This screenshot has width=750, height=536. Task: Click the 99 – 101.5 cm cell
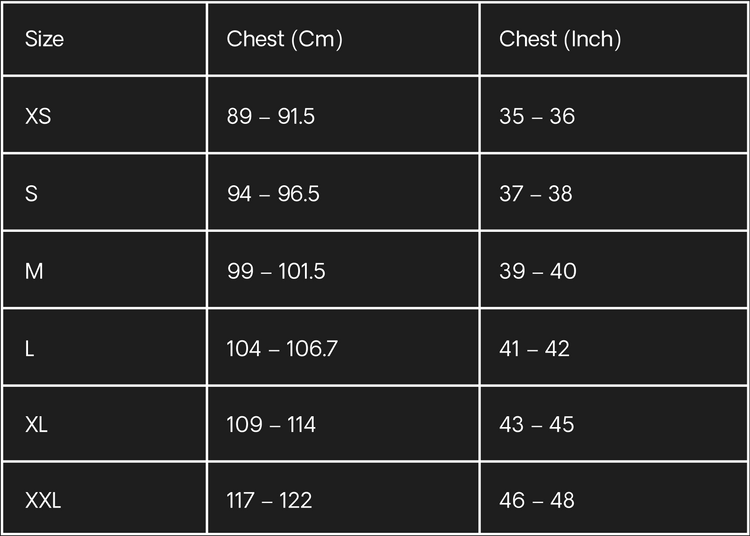tap(276, 271)
